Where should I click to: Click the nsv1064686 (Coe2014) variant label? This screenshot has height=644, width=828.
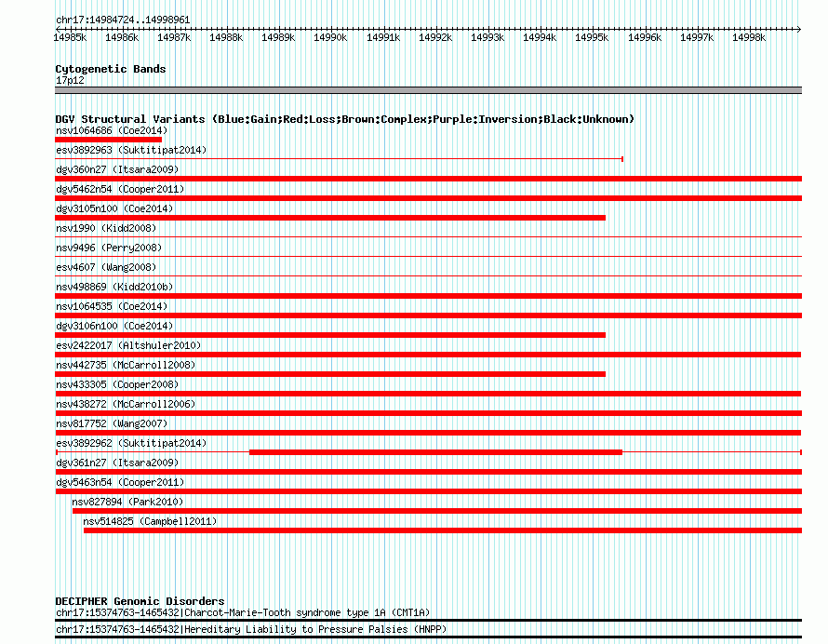click(112, 130)
